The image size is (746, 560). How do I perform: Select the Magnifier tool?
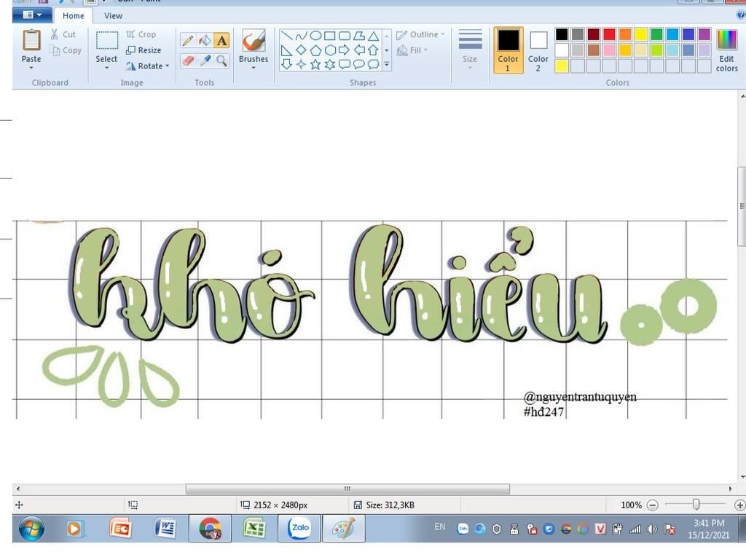221,60
